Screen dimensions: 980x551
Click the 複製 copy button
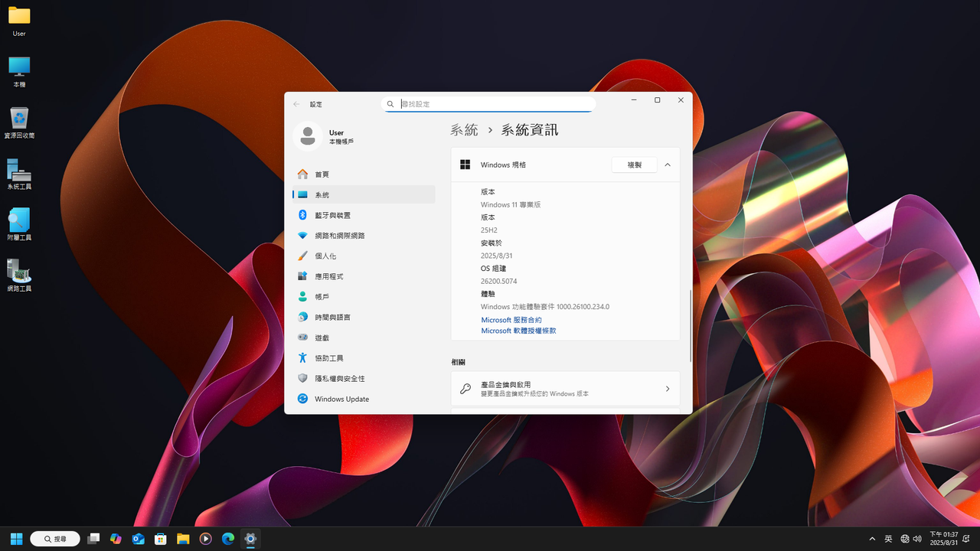tap(635, 165)
